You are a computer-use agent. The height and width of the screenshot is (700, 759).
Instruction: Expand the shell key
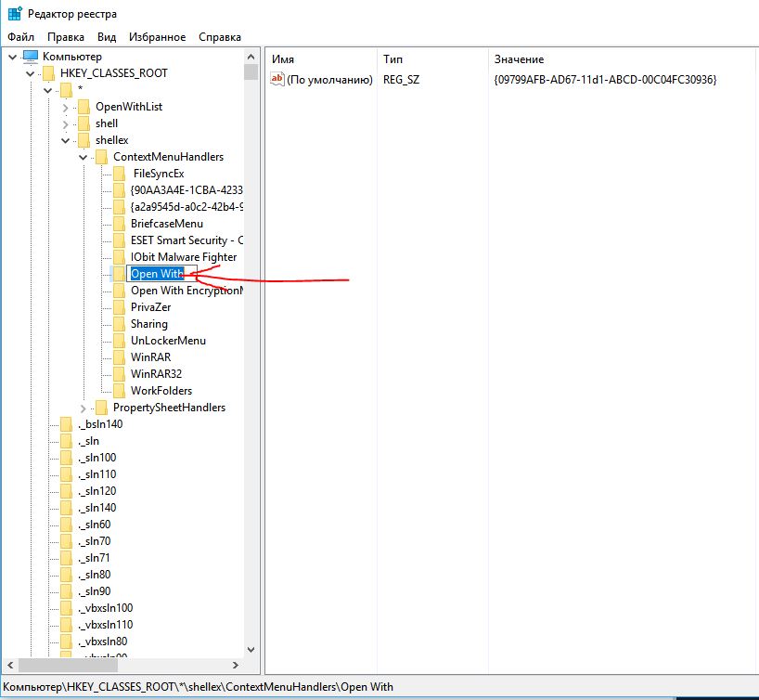(65, 124)
